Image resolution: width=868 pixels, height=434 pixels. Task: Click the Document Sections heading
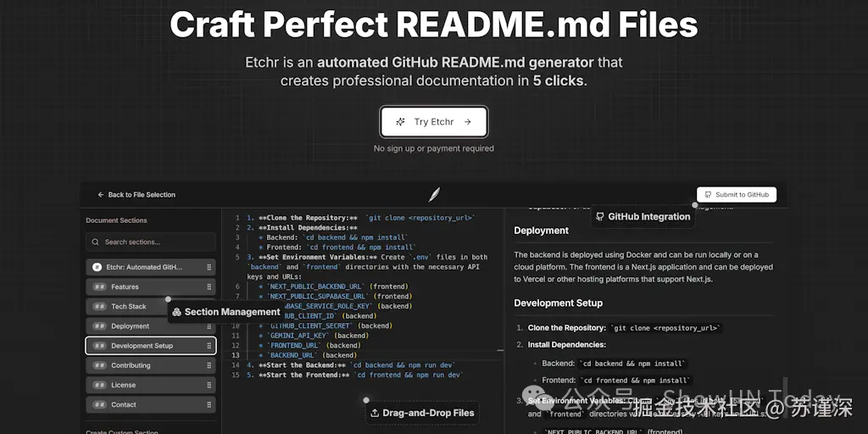(116, 220)
